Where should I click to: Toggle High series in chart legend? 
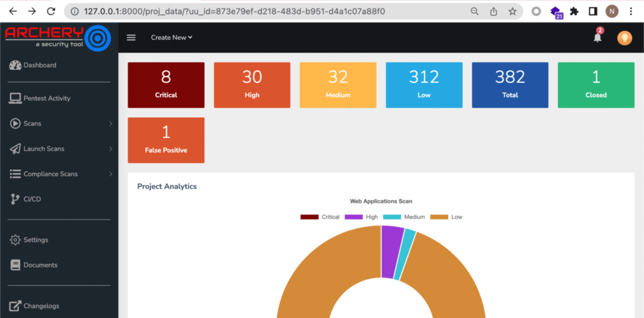click(x=361, y=217)
